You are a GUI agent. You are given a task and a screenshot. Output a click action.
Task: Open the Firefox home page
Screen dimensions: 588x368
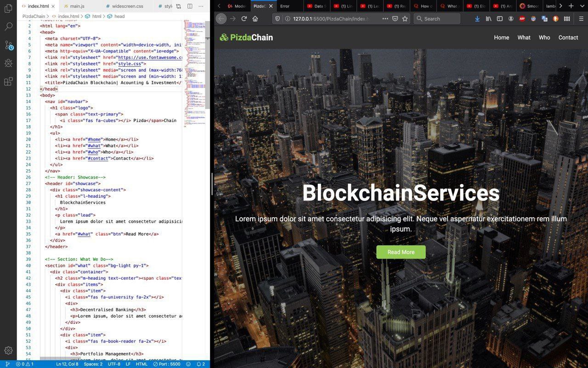pyautogui.click(x=255, y=18)
